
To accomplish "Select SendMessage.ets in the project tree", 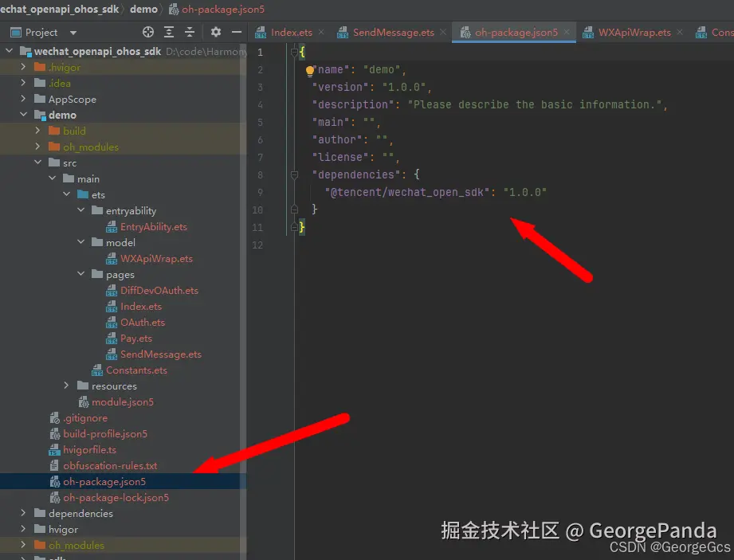I will pos(160,354).
